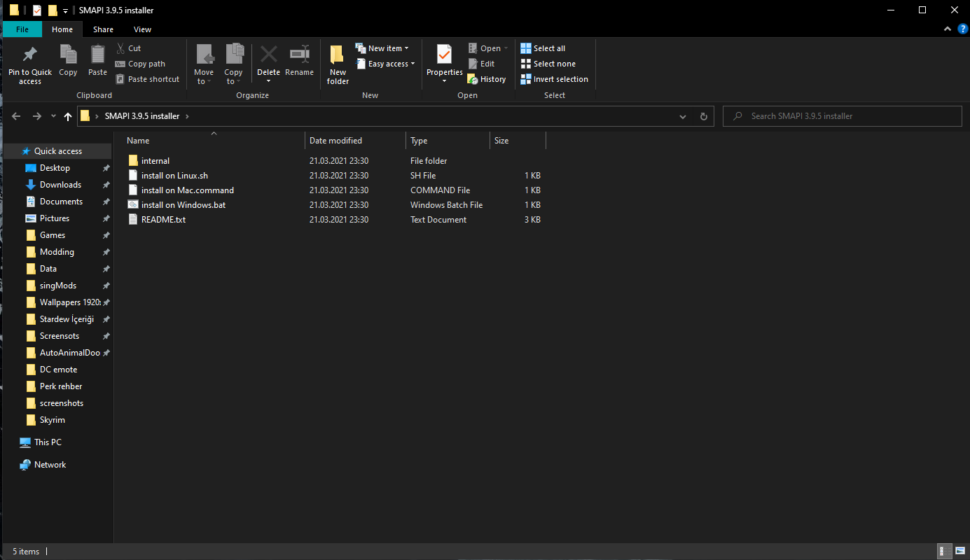The height and width of the screenshot is (560, 970).
Task: Open the Easy access dropdown
Action: [x=384, y=64]
